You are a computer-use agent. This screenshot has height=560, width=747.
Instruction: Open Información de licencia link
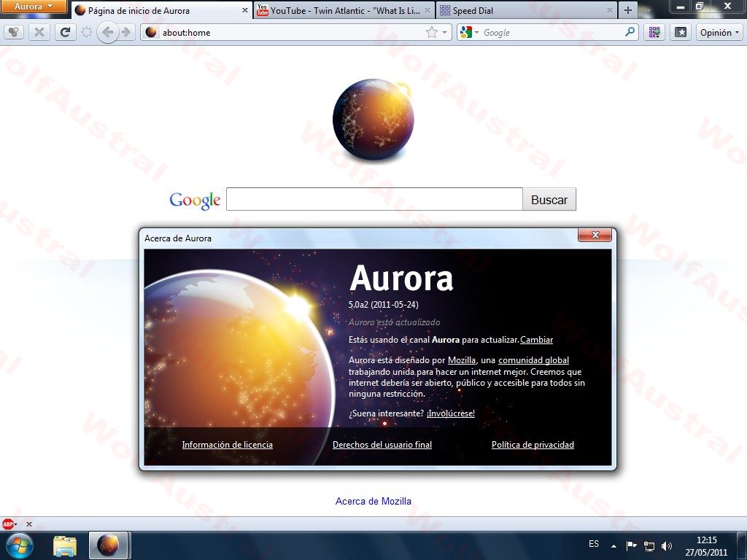[x=228, y=444]
